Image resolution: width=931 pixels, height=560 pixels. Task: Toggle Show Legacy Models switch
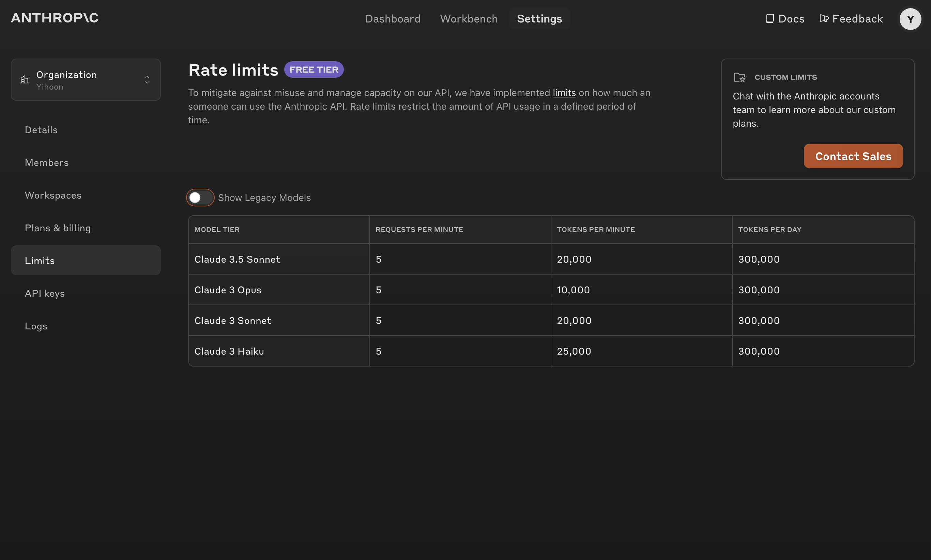(200, 198)
